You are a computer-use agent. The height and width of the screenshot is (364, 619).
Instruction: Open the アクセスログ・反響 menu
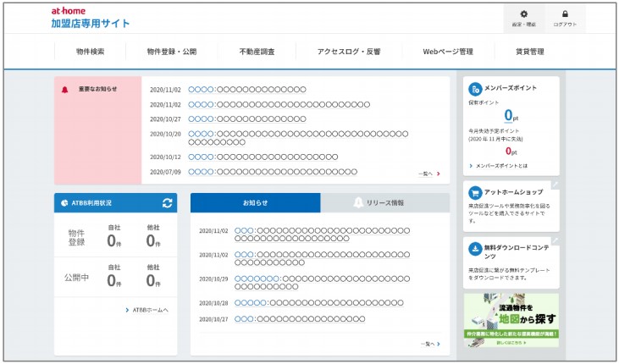tap(349, 52)
